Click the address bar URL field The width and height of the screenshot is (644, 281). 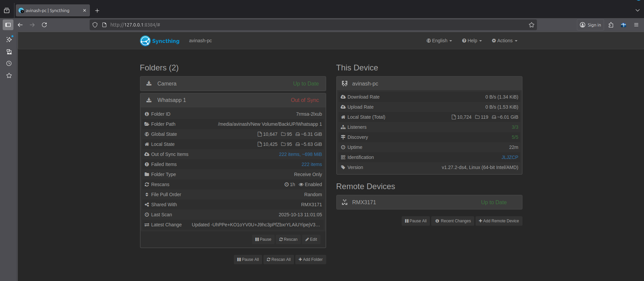click(x=302, y=25)
